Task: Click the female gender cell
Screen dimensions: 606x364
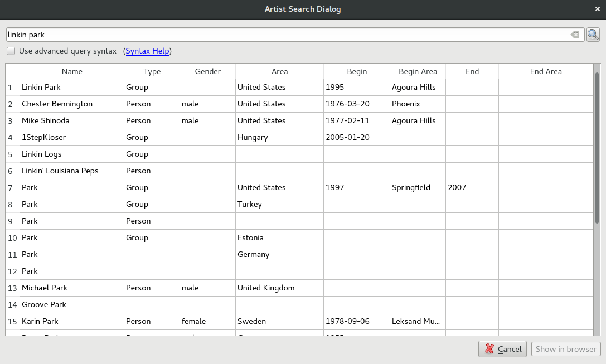Action: pyautogui.click(x=207, y=321)
